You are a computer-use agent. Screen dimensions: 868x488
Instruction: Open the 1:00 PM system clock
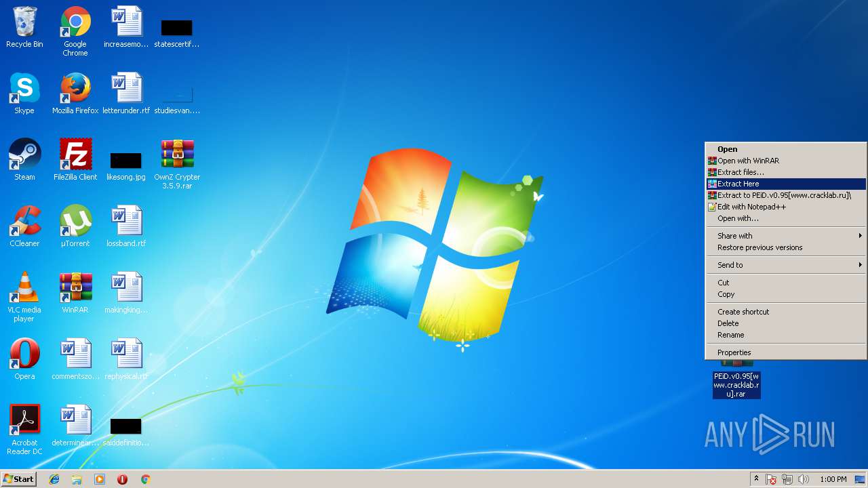pos(833,479)
